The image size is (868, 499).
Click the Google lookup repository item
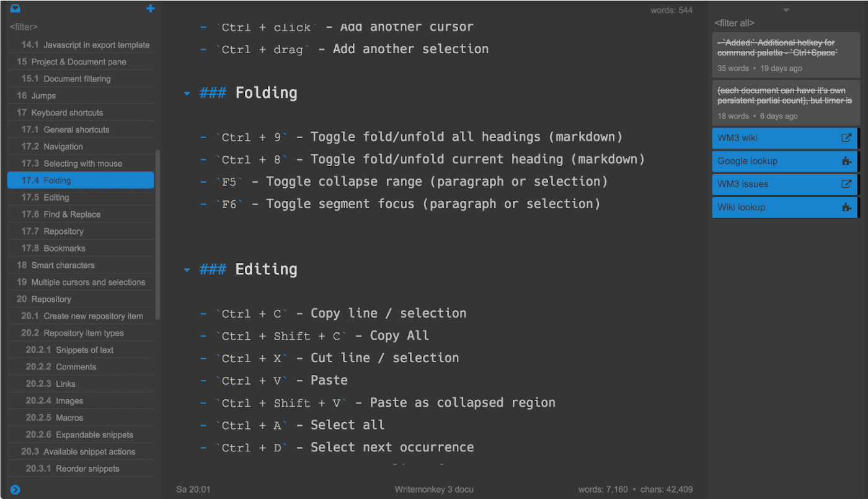pos(775,161)
